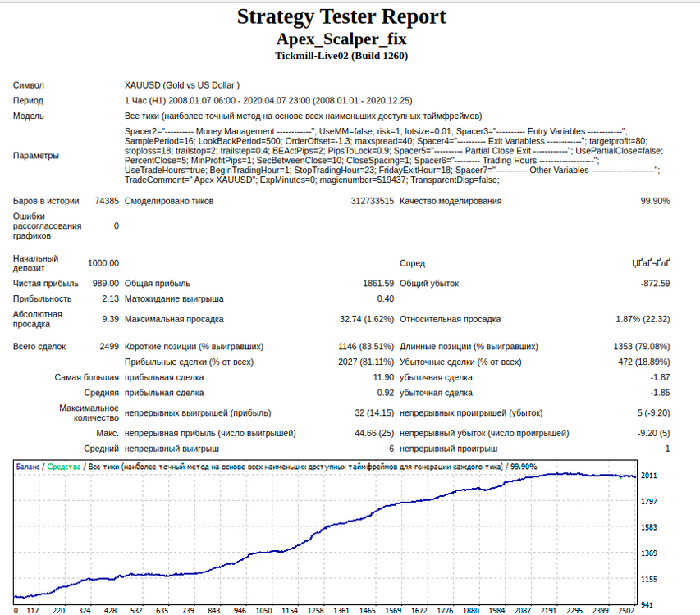The height and width of the screenshot is (615, 700).
Task: Click the initial deposit value "1000.00"
Action: (x=103, y=263)
